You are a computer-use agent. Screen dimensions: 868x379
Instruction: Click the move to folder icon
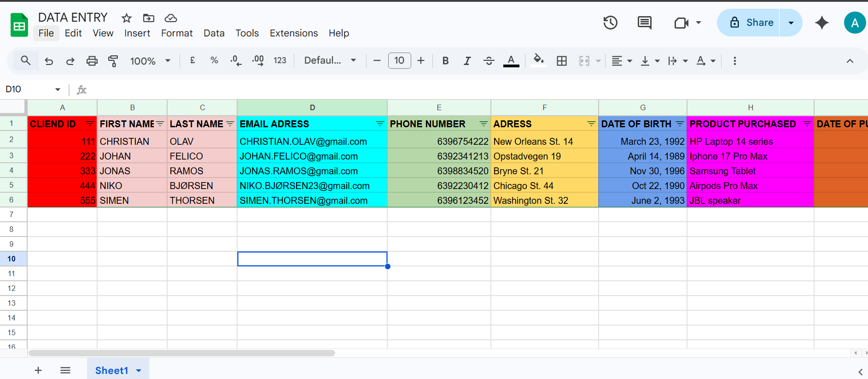coord(149,18)
